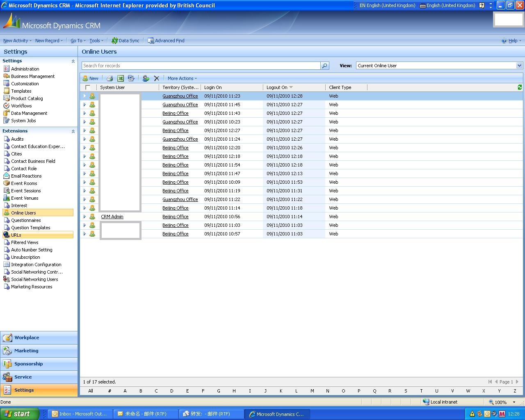
Task: Open the New Activity menu
Action: (17, 41)
